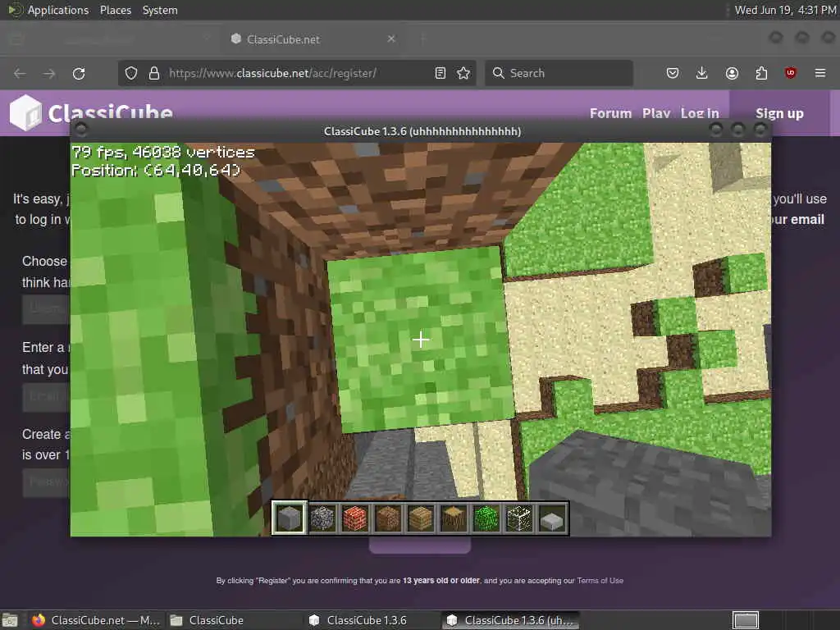
Task: Switch to ClassiCube.net Firefox taskbar entry
Action: 97,620
